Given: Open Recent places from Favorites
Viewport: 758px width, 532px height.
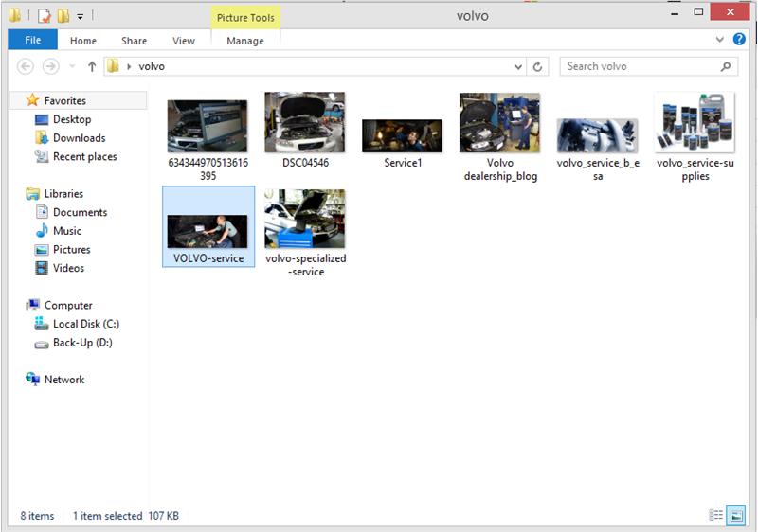Looking at the screenshot, I should (x=84, y=156).
